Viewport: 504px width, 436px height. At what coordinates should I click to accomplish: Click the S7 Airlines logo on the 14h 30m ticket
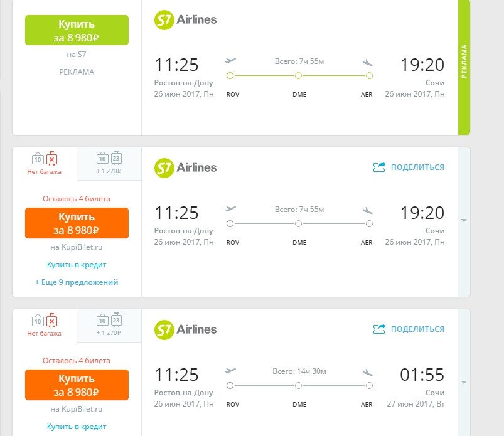coord(185,330)
